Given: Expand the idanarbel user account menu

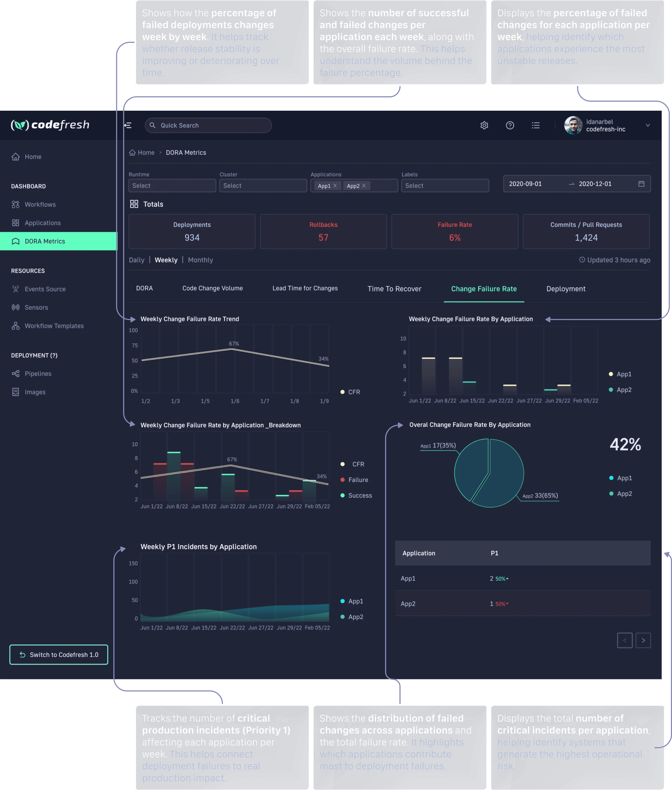Looking at the screenshot, I should click(648, 125).
